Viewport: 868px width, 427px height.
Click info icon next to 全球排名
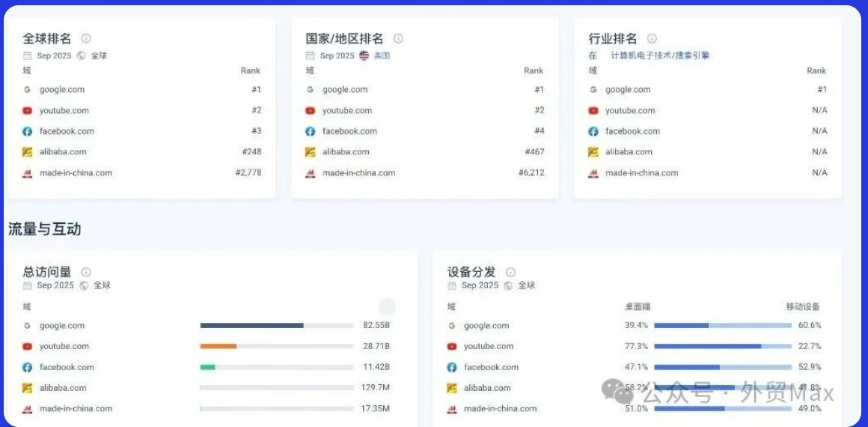point(86,38)
